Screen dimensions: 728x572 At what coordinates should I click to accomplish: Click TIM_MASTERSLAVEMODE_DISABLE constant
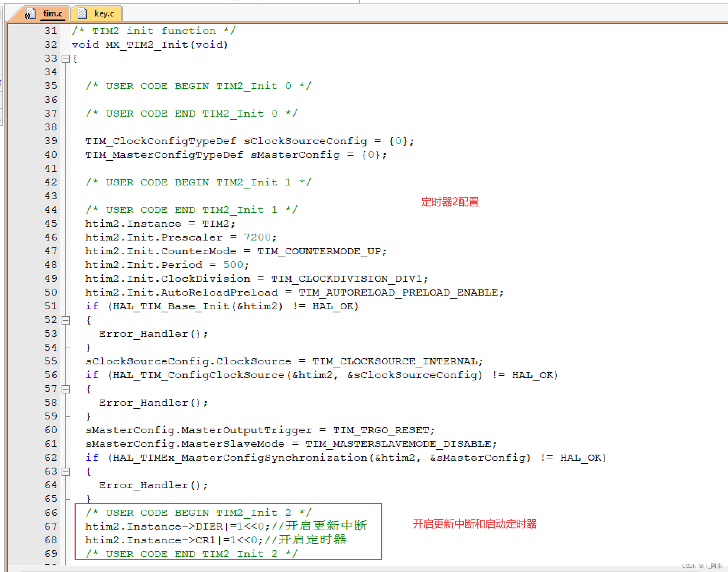(x=398, y=444)
